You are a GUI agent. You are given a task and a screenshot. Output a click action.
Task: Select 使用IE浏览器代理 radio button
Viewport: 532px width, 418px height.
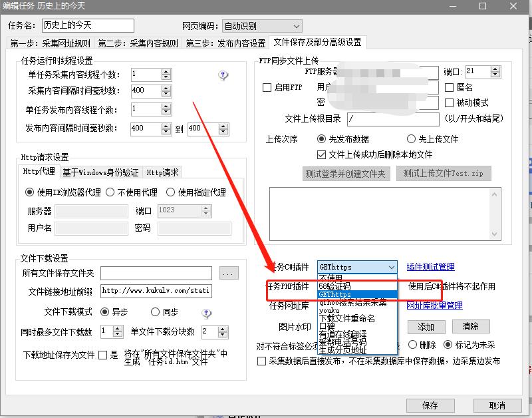coord(29,192)
